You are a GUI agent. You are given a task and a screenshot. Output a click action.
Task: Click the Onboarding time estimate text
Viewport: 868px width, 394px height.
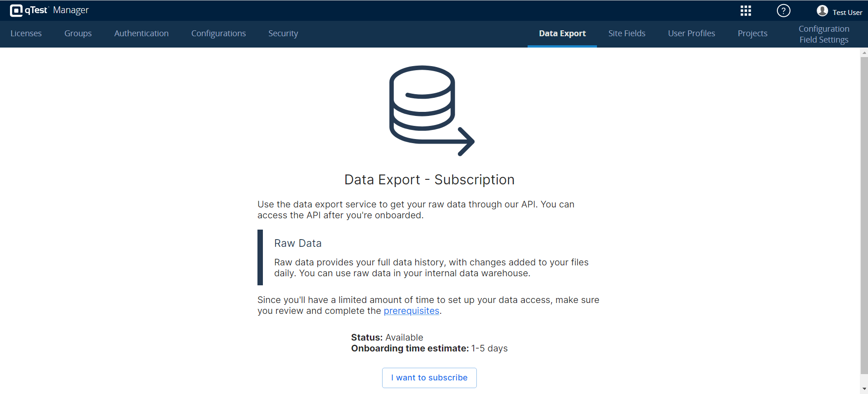(x=429, y=348)
